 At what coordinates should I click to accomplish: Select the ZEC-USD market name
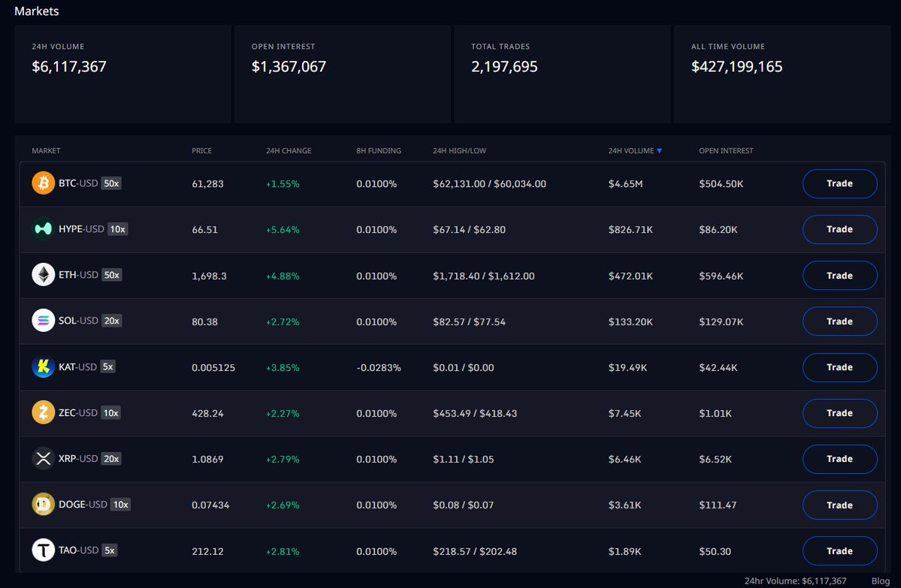[x=77, y=413]
